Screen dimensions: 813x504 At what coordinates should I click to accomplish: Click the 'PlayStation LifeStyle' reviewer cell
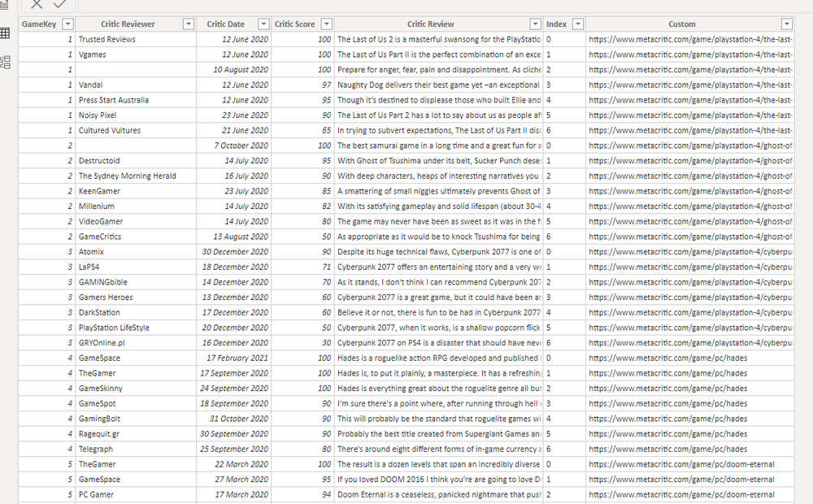pos(136,328)
